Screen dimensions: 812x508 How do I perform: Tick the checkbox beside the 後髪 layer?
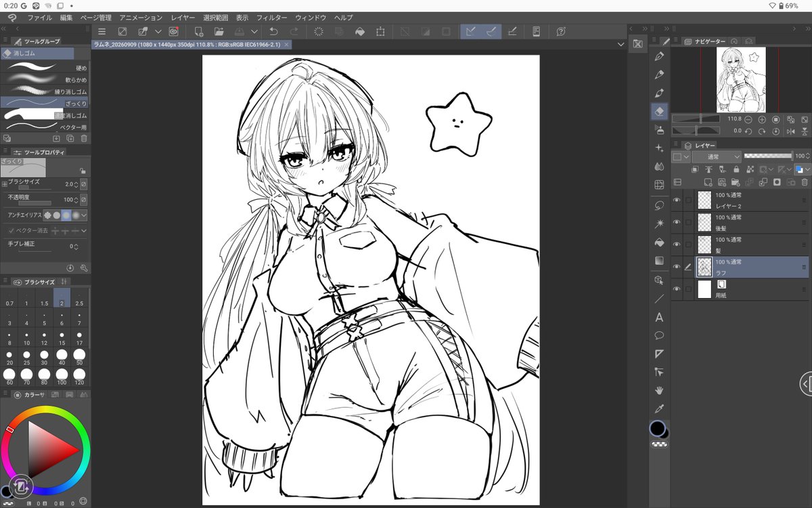(689, 222)
